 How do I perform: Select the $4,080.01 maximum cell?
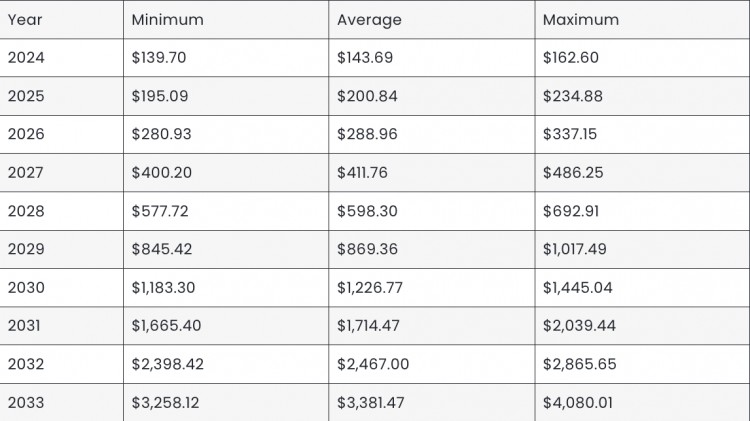(x=642, y=402)
